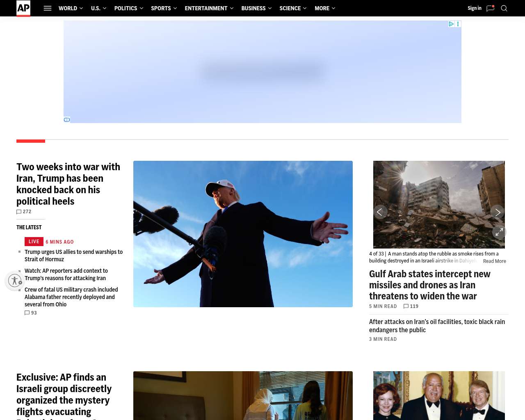
Task: Open the 93 comments on military crash story
Action: [x=31, y=313]
